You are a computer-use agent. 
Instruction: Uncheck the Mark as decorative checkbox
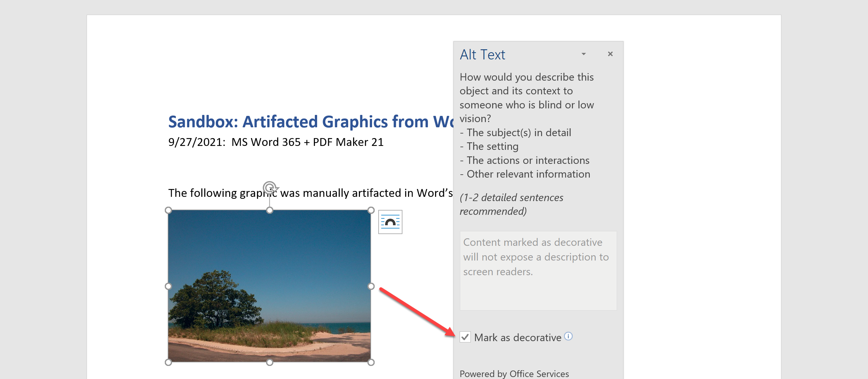[465, 337]
